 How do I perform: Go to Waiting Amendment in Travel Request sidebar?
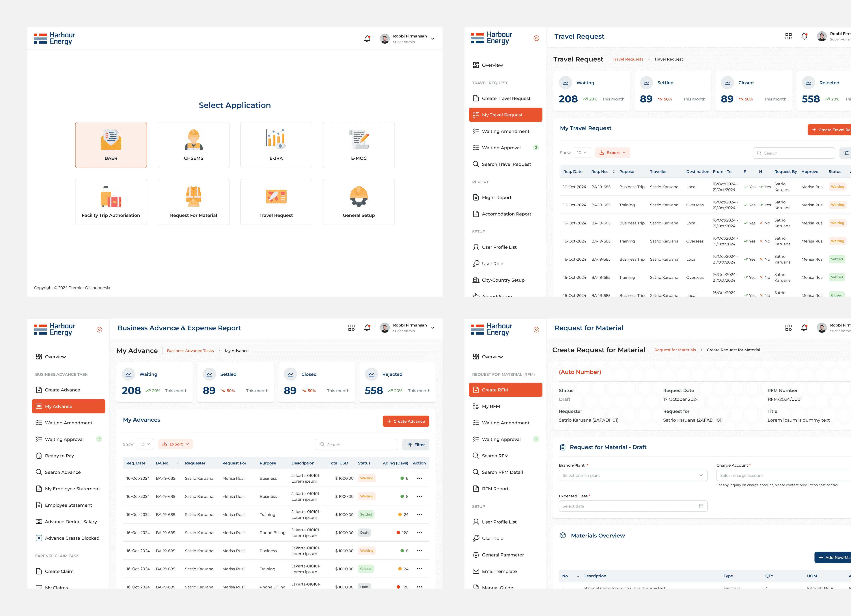pos(505,131)
